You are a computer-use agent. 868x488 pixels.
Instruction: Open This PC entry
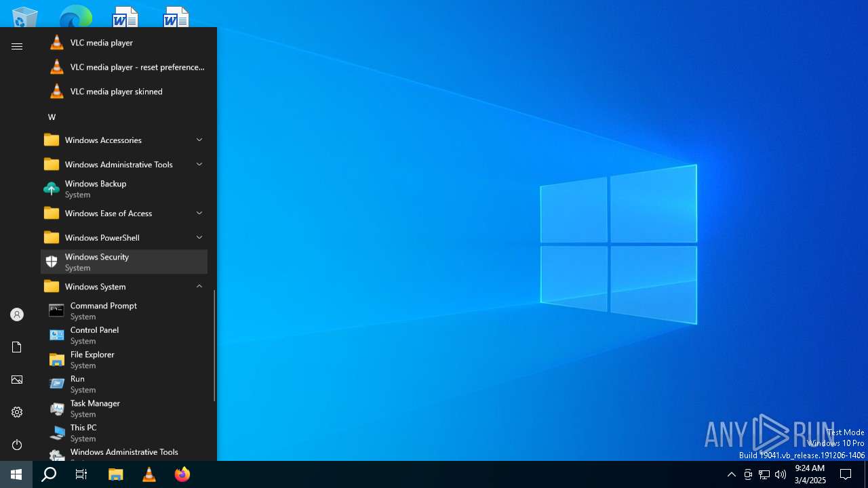point(124,433)
